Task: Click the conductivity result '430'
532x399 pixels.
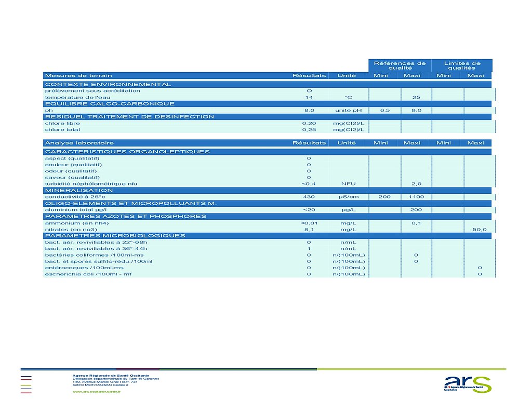Action: click(x=309, y=197)
